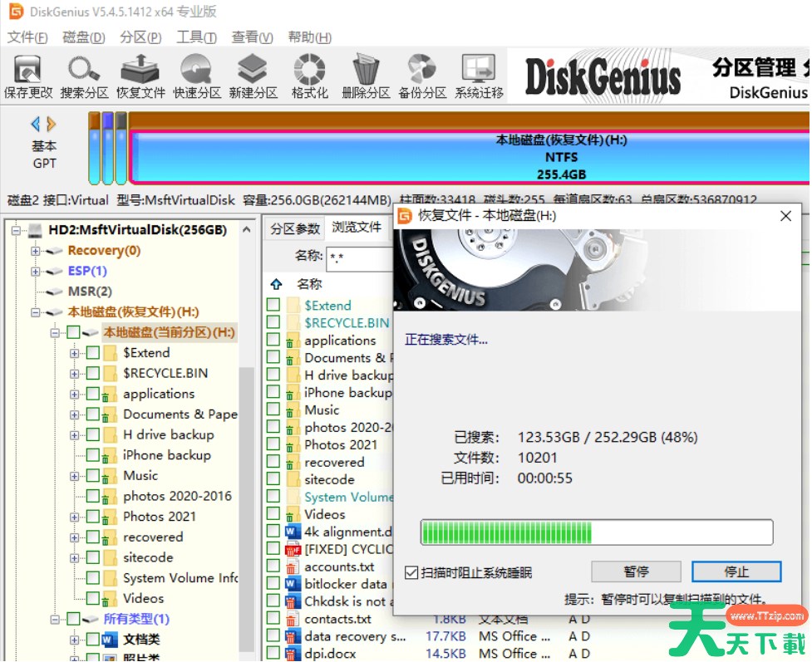Tick the checkbox next to applications folder in tree

93,394
